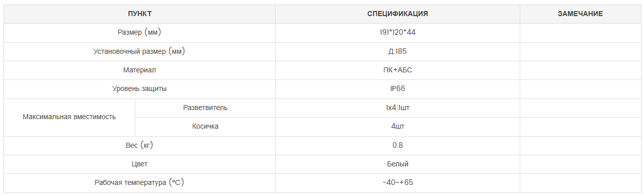
Task: Click the Максимальная вместимость cell
Action: (69, 117)
